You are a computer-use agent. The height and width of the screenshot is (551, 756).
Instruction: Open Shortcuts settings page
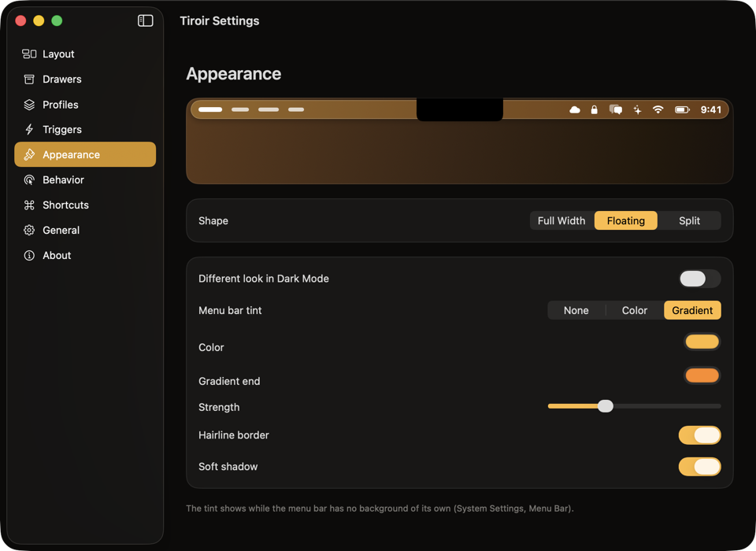pyautogui.click(x=85, y=205)
